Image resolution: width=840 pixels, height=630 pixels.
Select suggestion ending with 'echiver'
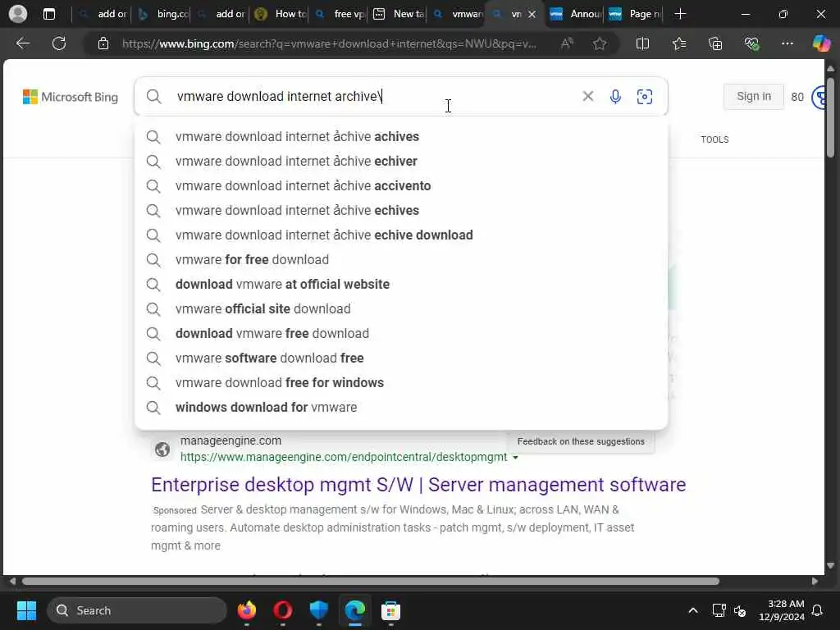point(401,162)
